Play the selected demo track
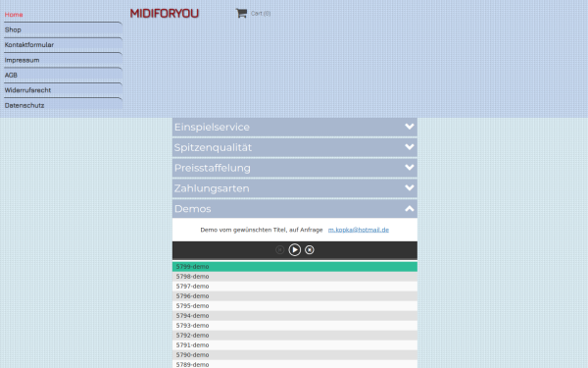Image resolution: width=588 pixels, height=368 pixels. tap(294, 249)
